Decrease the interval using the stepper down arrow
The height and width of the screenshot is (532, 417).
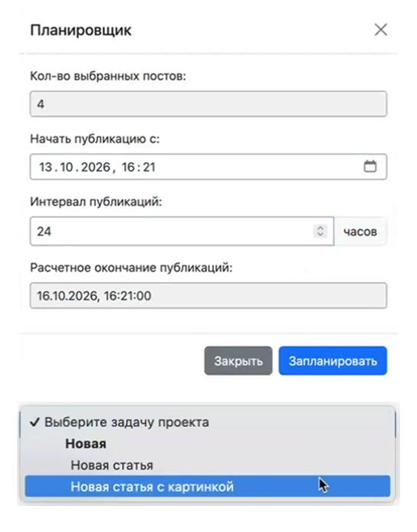[320, 234]
